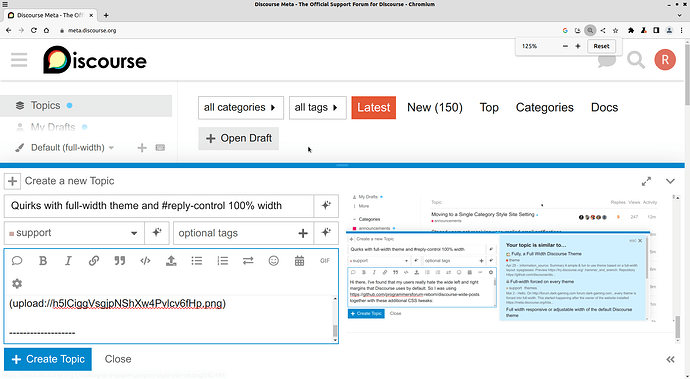The height and width of the screenshot is (379, 690).
Task: Click the Create Topic button
Action: click(48, 359)
